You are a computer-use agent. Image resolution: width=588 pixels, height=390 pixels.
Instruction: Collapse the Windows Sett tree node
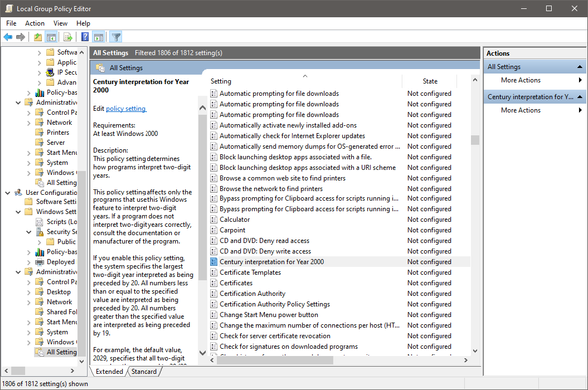pos(18,212)
